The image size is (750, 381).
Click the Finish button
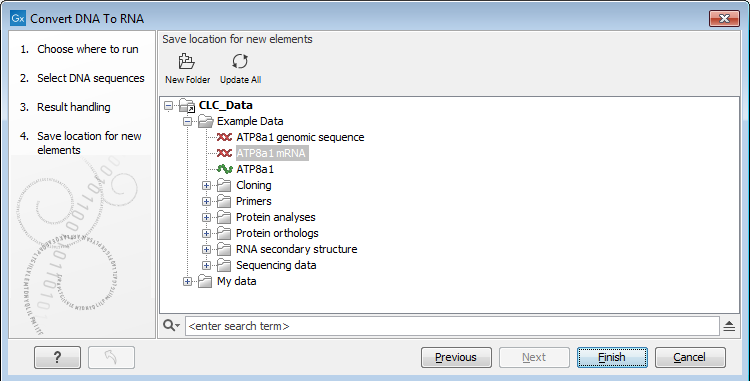click(612, 357)
